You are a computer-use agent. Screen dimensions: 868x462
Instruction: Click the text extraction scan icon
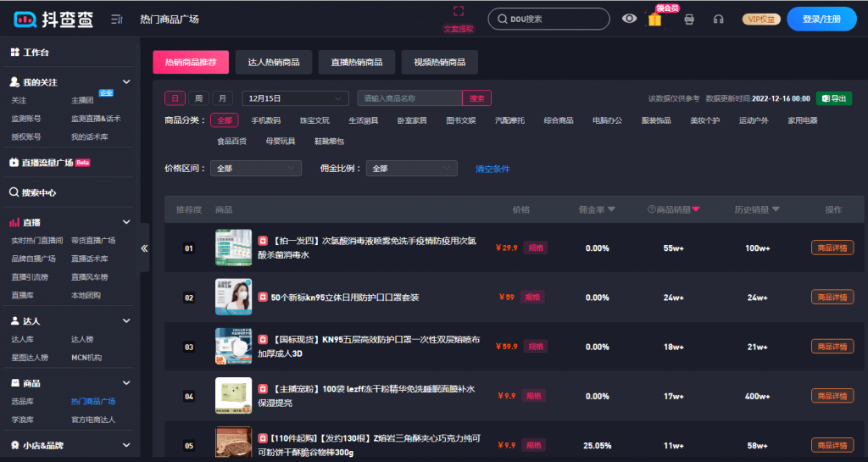click(459, 12)
